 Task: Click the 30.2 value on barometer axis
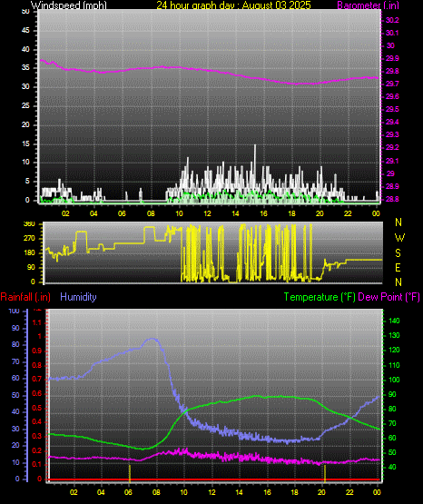click(x=392, y=20)
